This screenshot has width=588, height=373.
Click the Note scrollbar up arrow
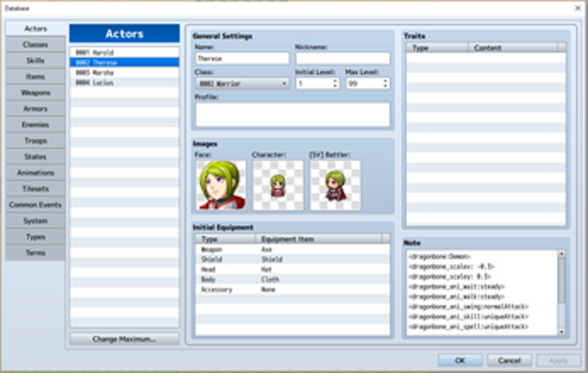pyautogui.click(x=562, y=253)
